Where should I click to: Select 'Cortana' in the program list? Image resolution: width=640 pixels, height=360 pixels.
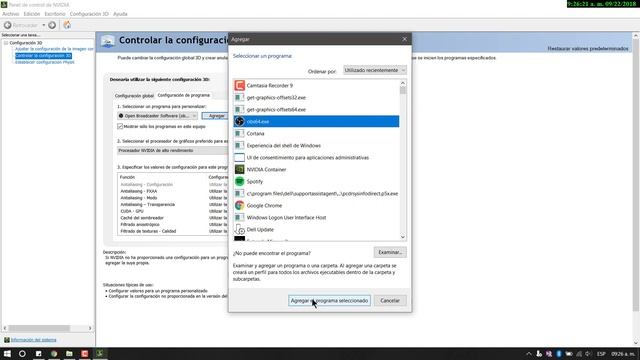(316, 133)
